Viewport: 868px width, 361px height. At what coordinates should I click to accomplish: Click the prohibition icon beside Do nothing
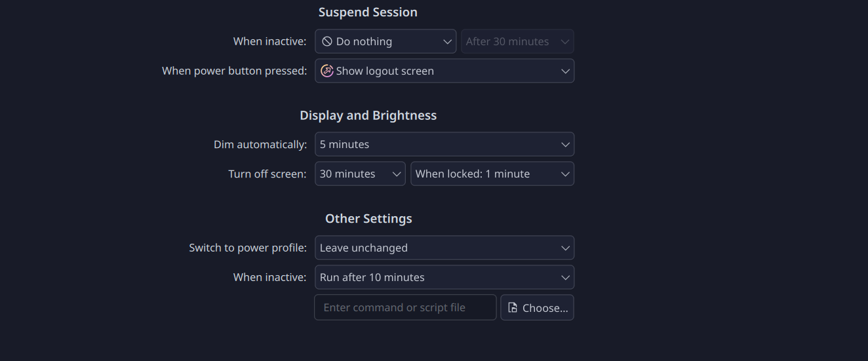click(x=327, y=41)
